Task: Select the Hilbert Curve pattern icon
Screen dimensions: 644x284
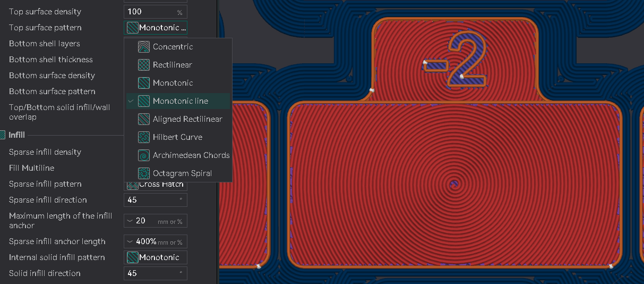Action: (x=143, y=137)
